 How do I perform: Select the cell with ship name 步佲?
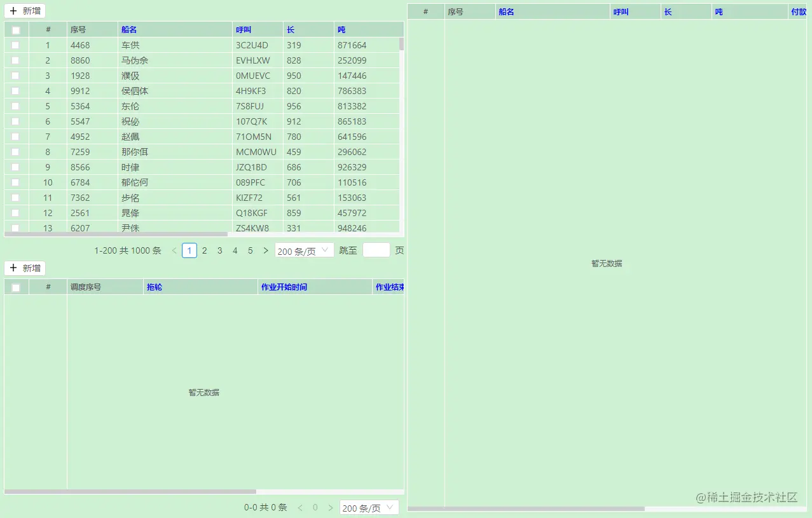point(175,198)
